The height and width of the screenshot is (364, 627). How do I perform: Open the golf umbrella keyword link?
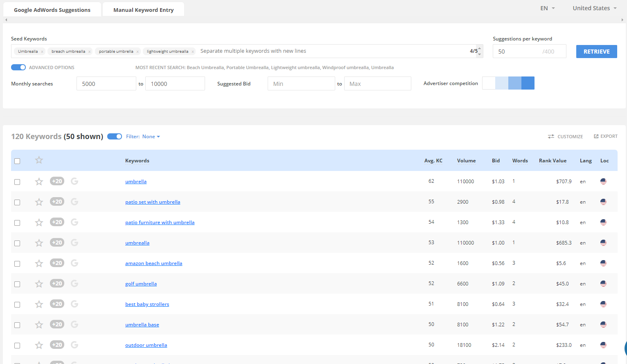click(141, 284)
